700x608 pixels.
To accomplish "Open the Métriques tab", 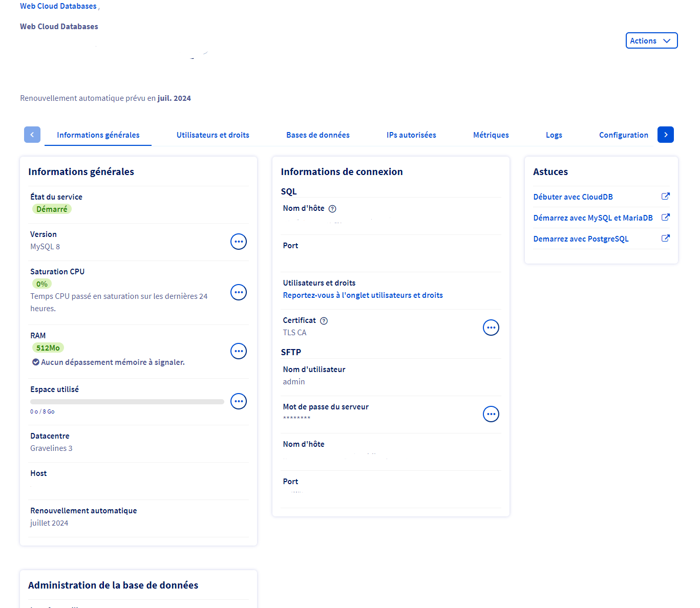I will pyautogui.click(x=491, y=135).
